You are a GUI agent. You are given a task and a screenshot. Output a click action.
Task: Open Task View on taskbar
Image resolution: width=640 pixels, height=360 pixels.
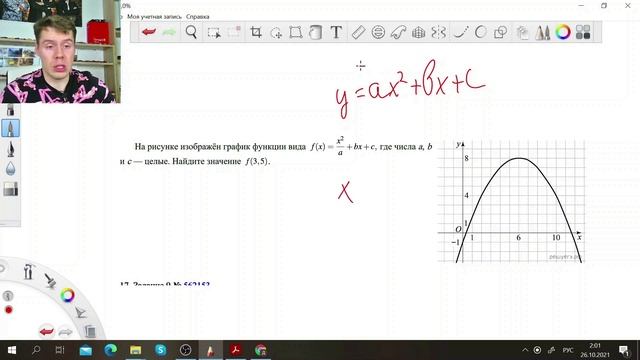tap(60, 350)
